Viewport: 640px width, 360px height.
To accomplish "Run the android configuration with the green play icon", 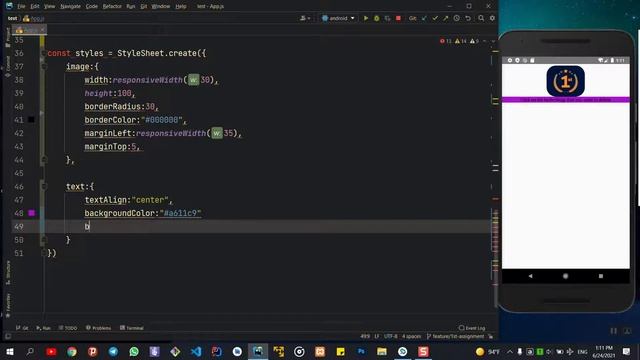I will click(366, 18).
